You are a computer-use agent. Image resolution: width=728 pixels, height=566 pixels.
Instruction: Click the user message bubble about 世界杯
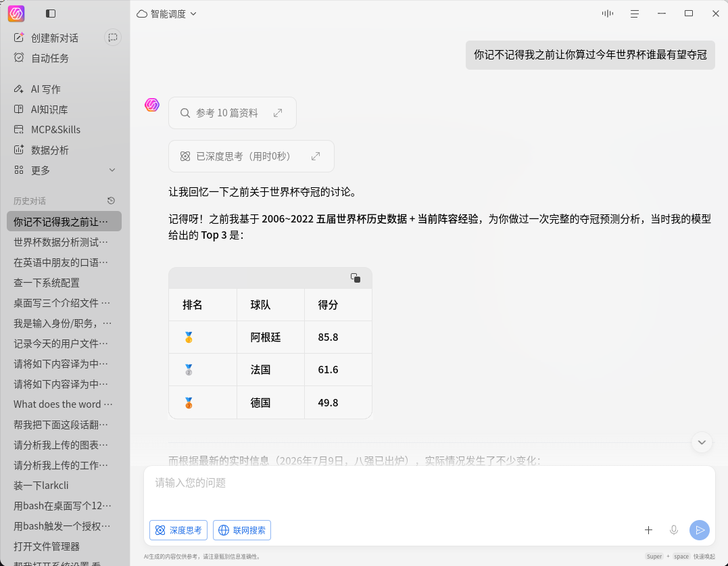click(x=590, y=55)
